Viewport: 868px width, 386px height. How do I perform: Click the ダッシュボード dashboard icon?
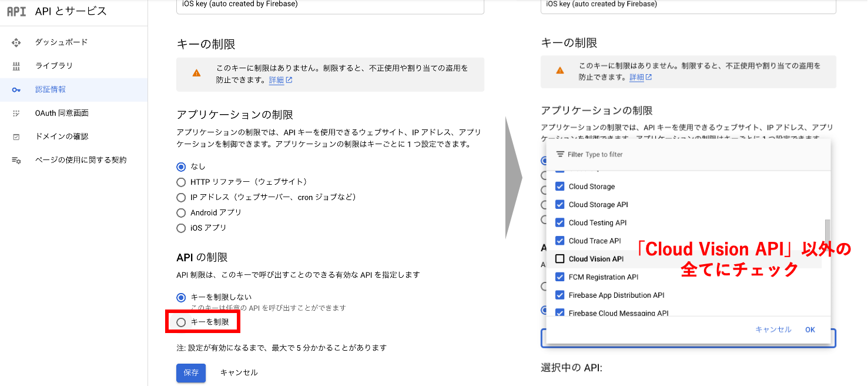[x=16, y=42]
